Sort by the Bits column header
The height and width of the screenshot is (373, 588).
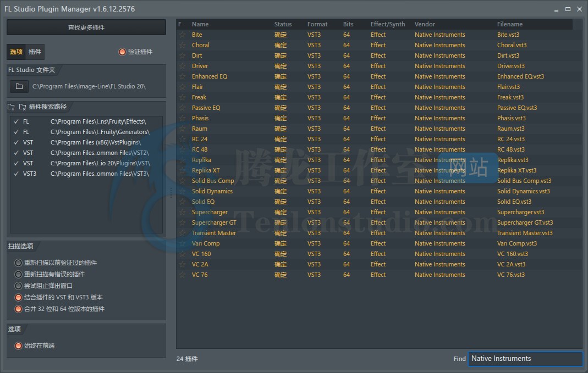348,24
